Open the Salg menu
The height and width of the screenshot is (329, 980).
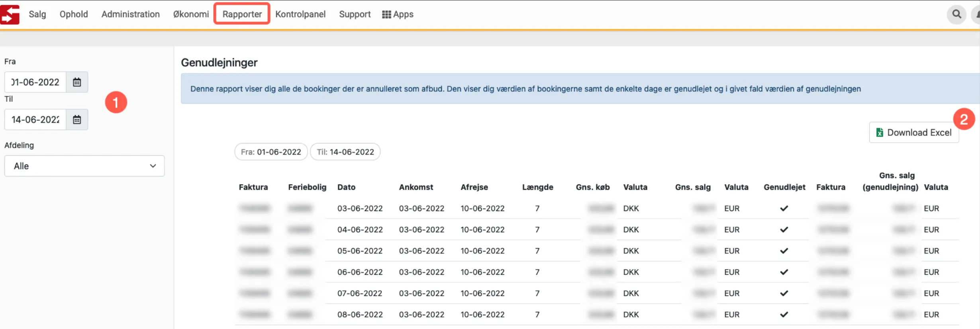pyautogui.click(x=37, y=14)
